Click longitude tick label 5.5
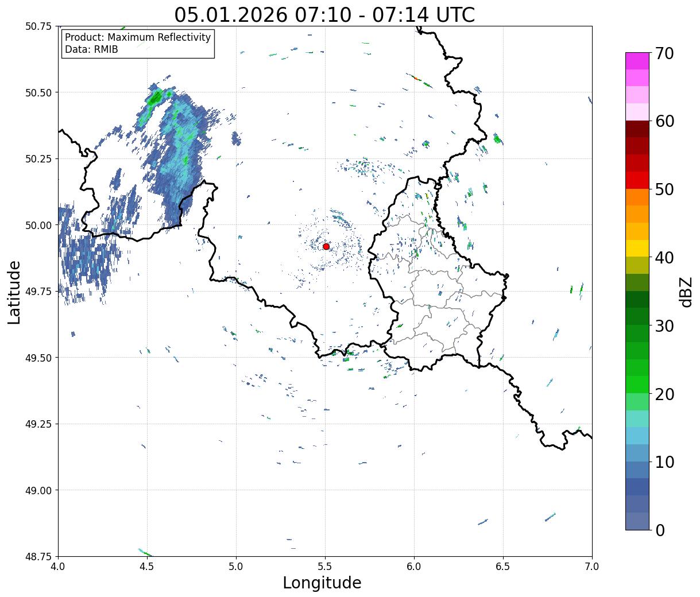This screenshot has width=700, height=597. 325,567
